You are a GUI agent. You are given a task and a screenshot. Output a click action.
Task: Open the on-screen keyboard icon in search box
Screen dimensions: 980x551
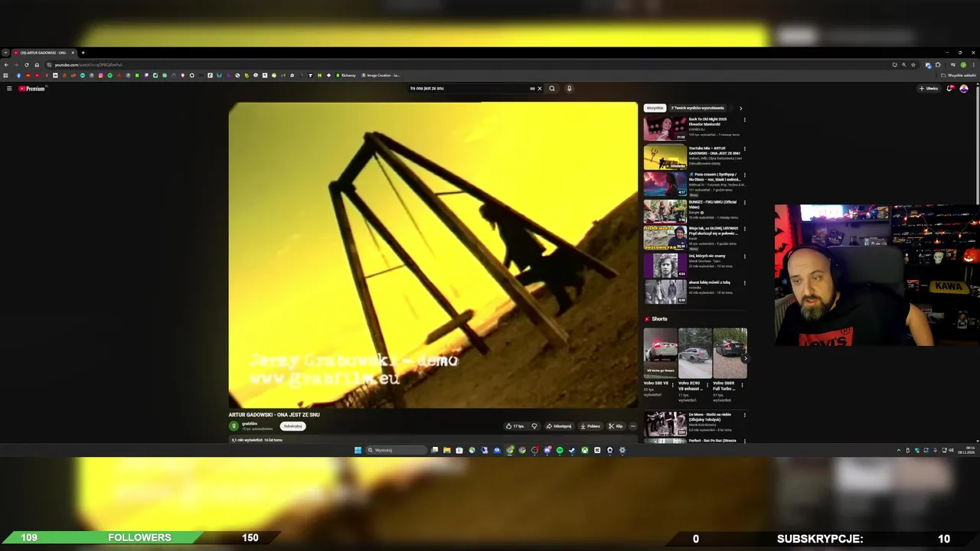[x=532, y=88]
